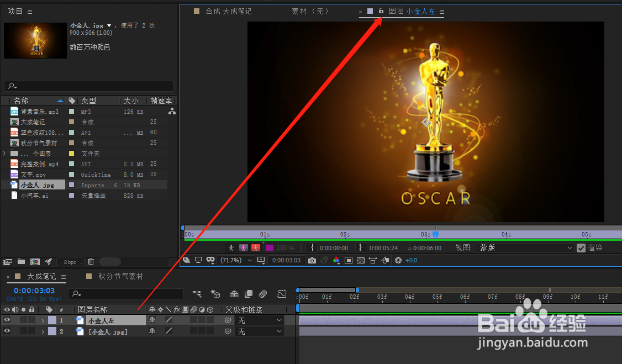Click the set out point bracket button
The height and width of the screenshot is (364, 622).
pyautogui.click(x=360, y=247)
